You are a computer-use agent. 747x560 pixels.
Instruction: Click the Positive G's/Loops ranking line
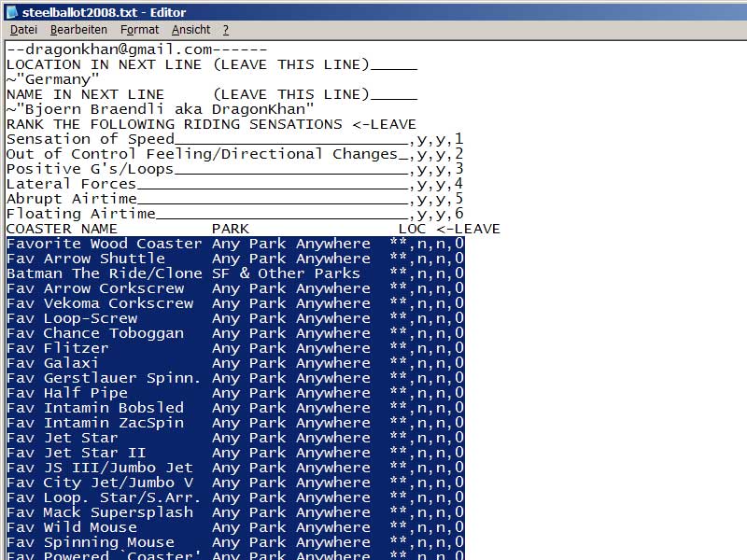pos(91,169)
